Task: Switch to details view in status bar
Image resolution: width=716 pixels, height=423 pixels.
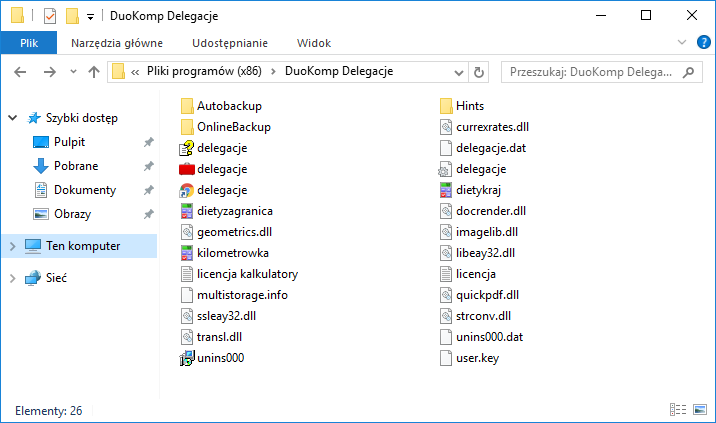Action: click(x=678, y=409)
